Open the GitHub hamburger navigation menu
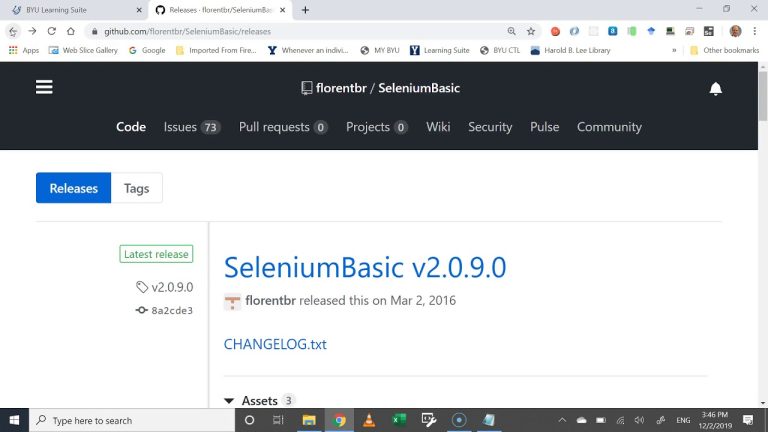The width and height of the screenshot is (768, 432). pyautogui.click(x=44, y=88)
